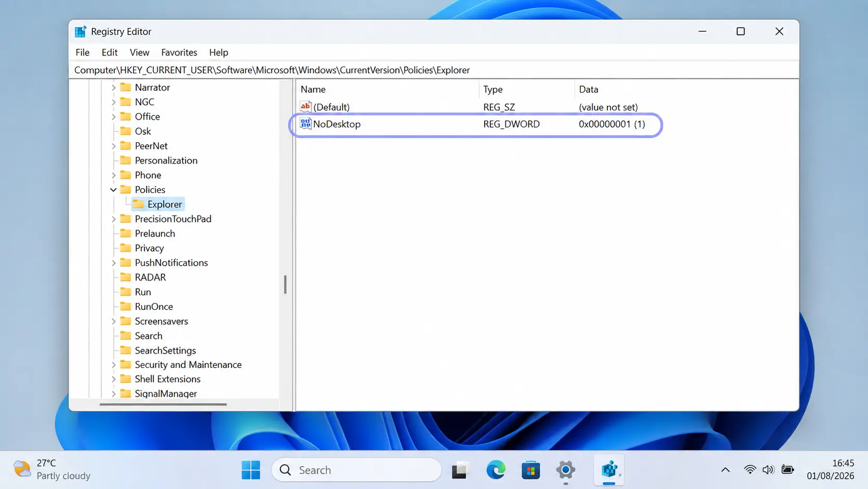Click the (Default) string value icon
Image resolution: width=868 pixels, height=489 pixels.
click(305, 107)
